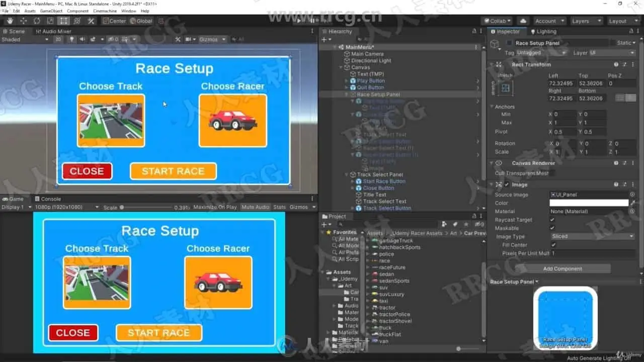
Task: Open the File menu
Action: (6, 11)
